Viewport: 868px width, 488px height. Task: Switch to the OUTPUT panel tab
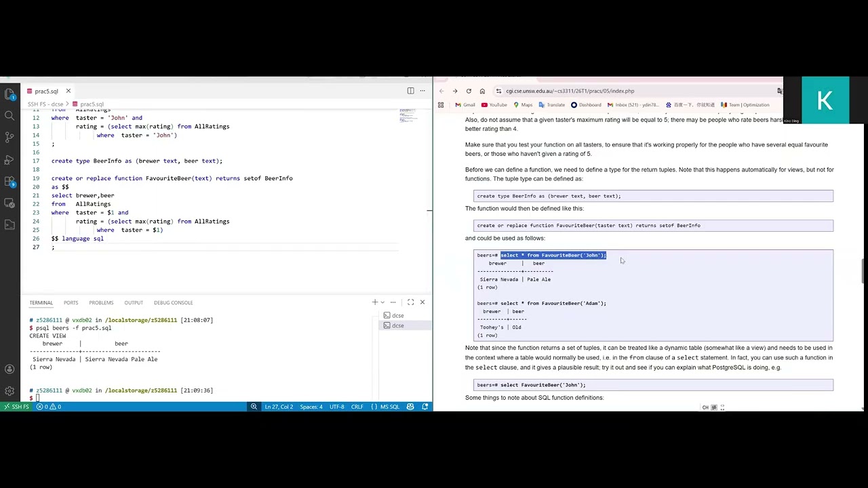(134, 302)
